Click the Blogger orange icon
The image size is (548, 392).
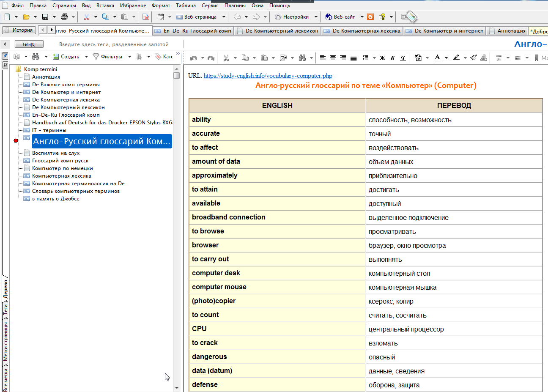click(370, 17)
